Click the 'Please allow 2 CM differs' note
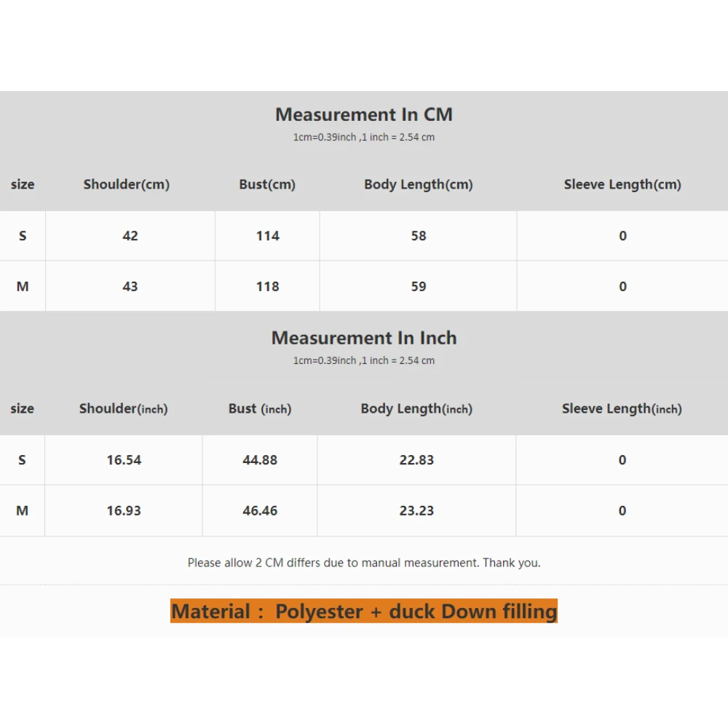Viewport: 728px width, 728px height. [363, 563]
